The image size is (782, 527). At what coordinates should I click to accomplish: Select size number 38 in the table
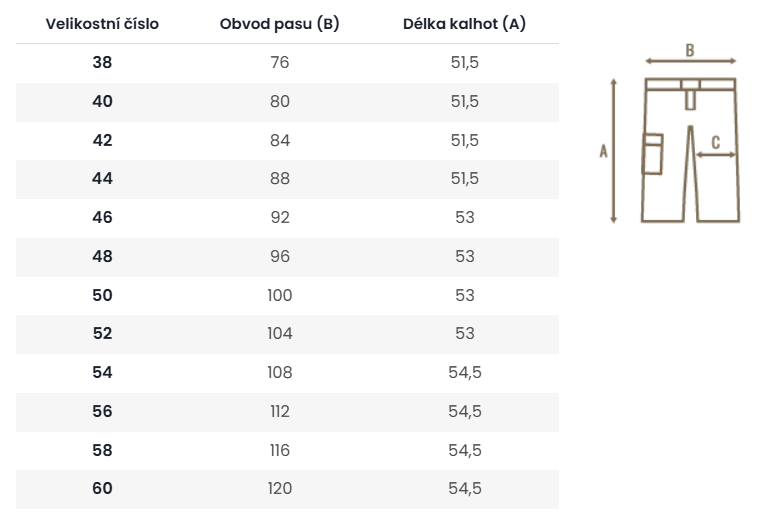[x=102, y=63]
